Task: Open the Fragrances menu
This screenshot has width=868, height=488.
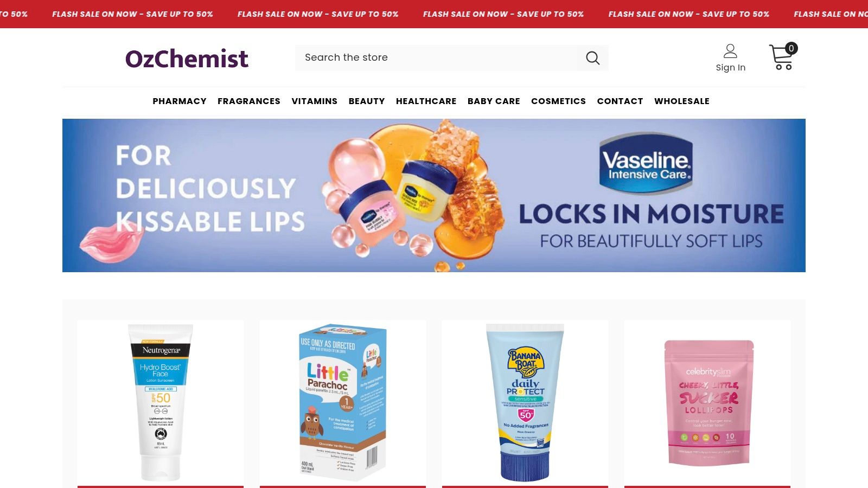Action: pos(249,101)
